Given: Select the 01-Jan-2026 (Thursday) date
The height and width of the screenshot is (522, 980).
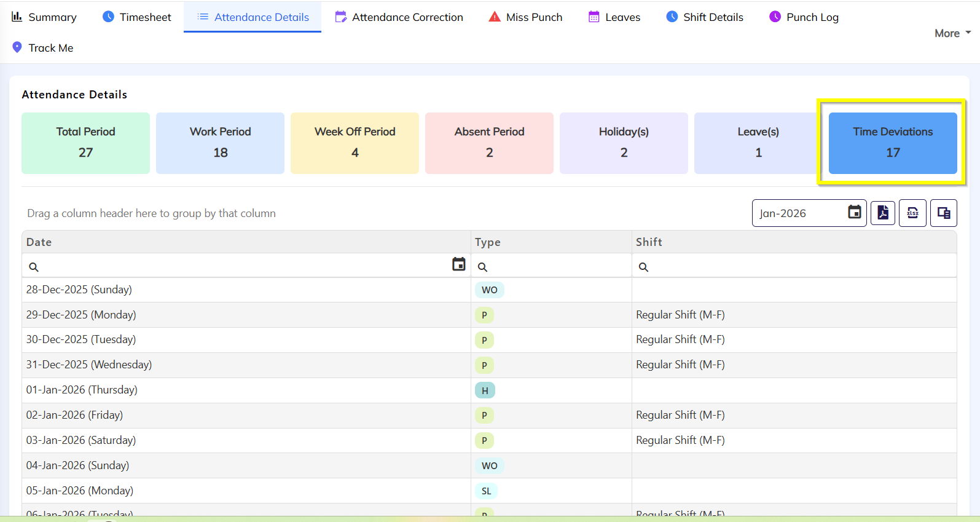Looking at the screenshot, I should tap(82, 390).
